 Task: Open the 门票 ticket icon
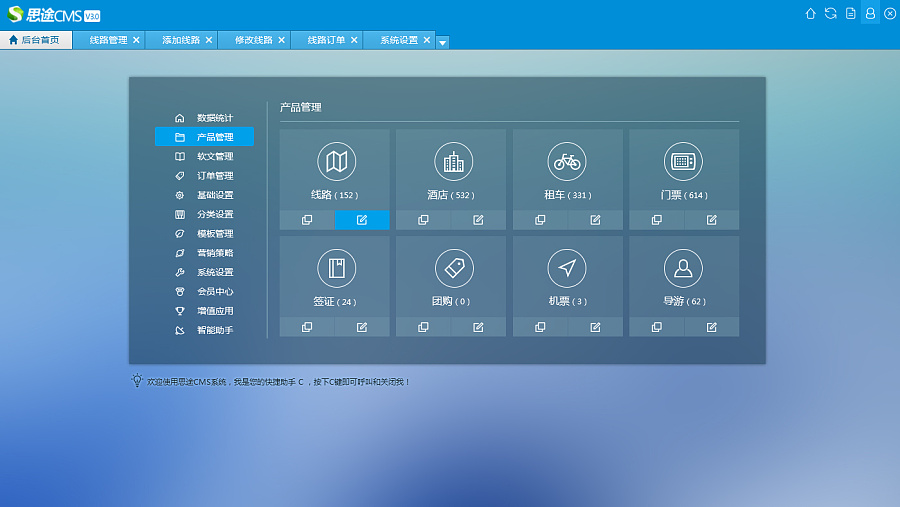(683, 161)
